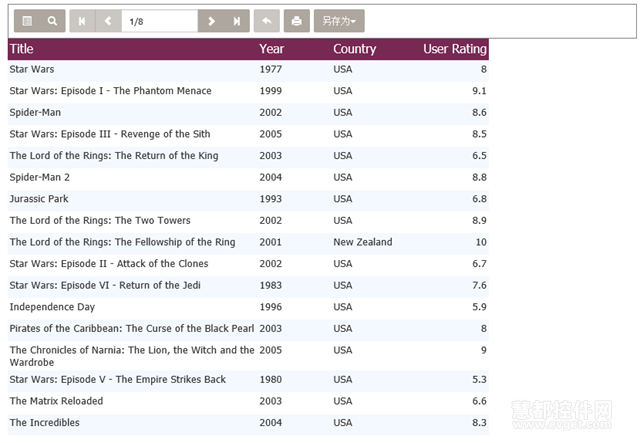Image resolution: width=640 pixels, height=443 pixels.
Task: Click the rating 5.9 cell
Action: 479,307
